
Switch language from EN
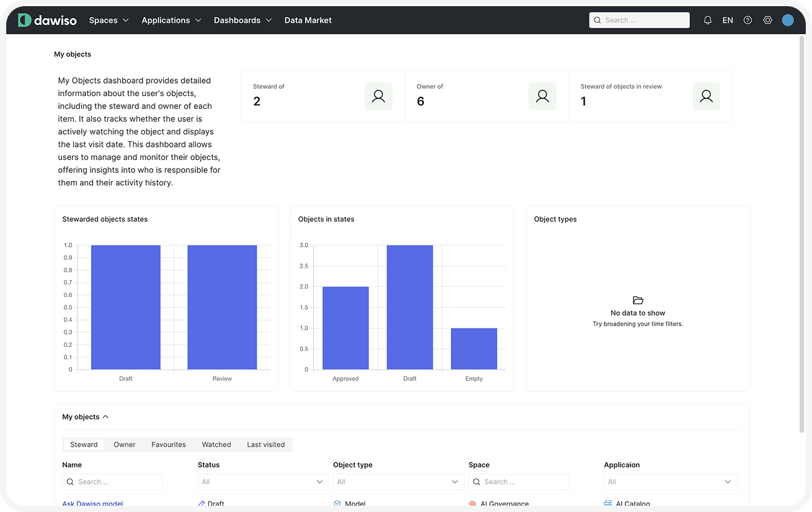[x=727, y=20]
